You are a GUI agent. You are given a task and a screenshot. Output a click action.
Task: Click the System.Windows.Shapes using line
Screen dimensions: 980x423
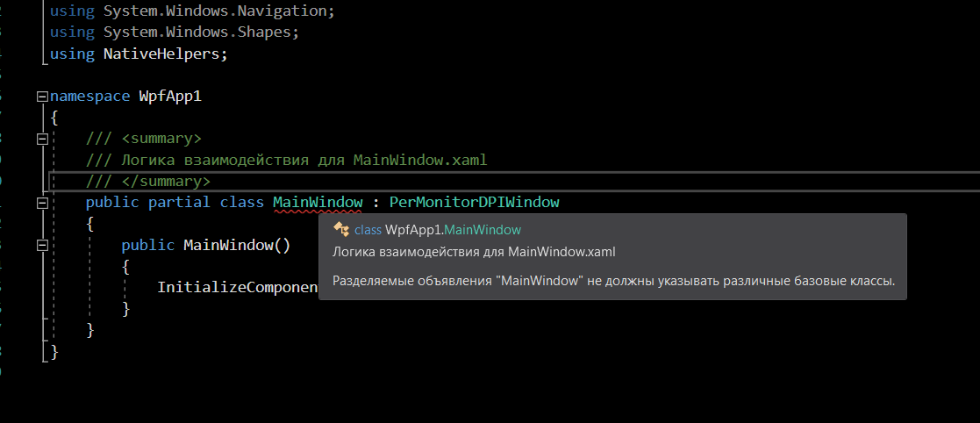pyautogui.click(x=175, y=32)
